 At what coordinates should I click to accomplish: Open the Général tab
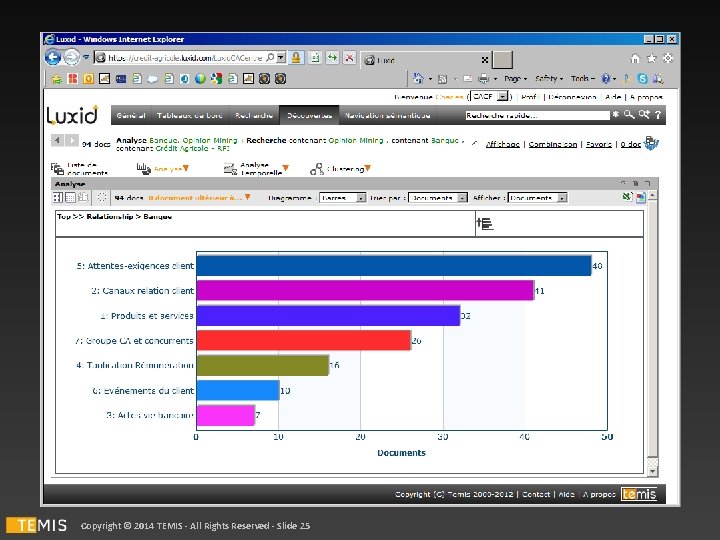pyautogui.click(x=131, y=115)
